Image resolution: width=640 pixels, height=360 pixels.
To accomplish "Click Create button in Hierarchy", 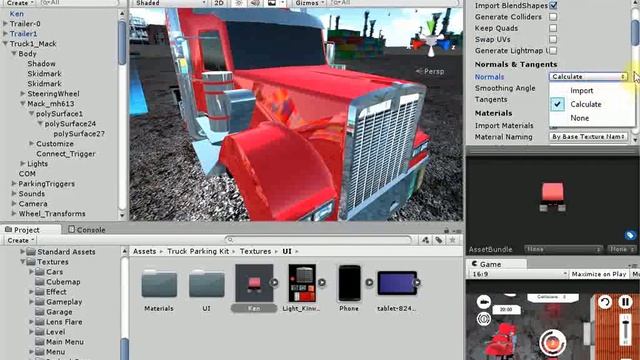I will pyautogui.click(x=20, y=3).
